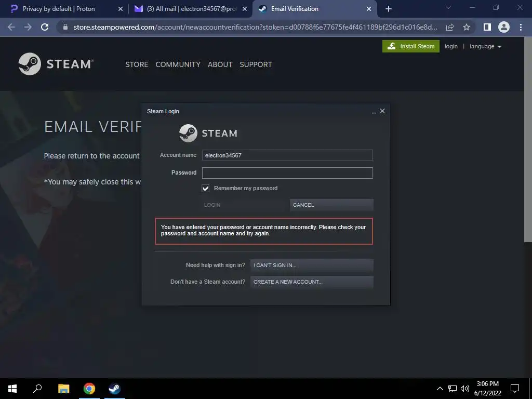Open the taskbar clock and date
Image resolution: width=532 pixels, height=399 pixels.
(x=487, y=389)
